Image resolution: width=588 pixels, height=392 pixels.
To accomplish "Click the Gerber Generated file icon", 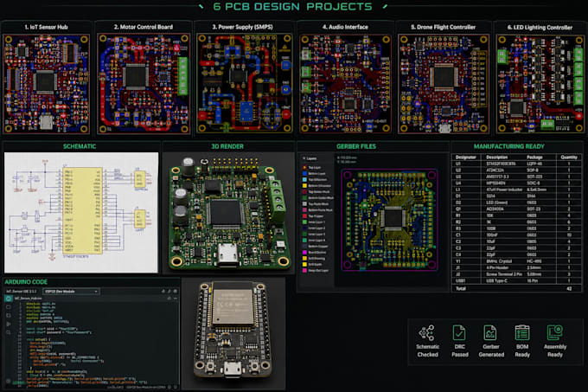I will click(490, 333).
